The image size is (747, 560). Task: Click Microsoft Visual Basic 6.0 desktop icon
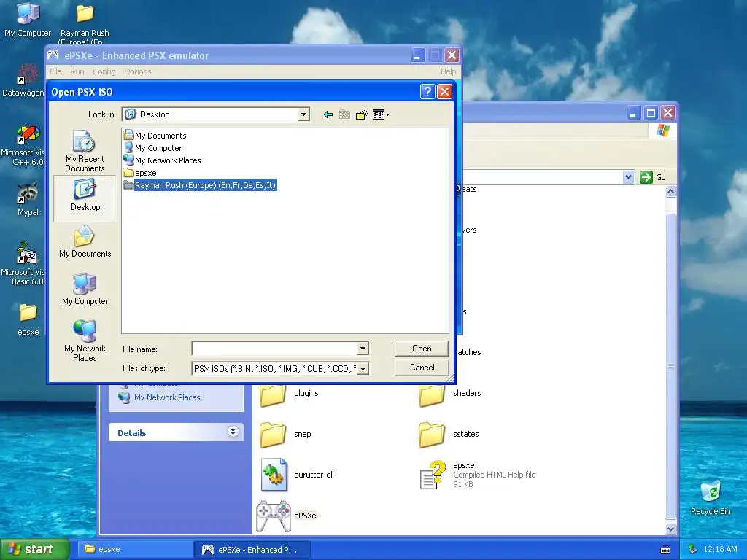[24, 263]
